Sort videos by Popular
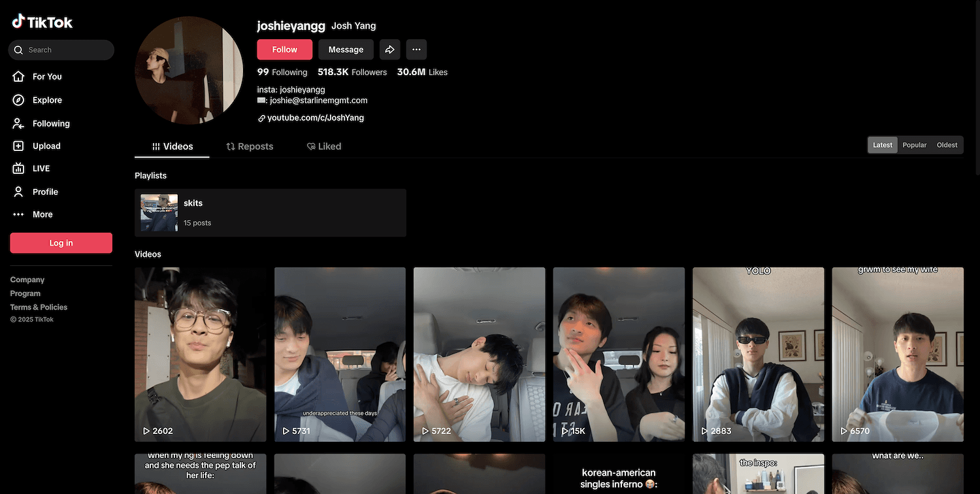This screenshot has width=980, height=494. [x=914, y=145]
